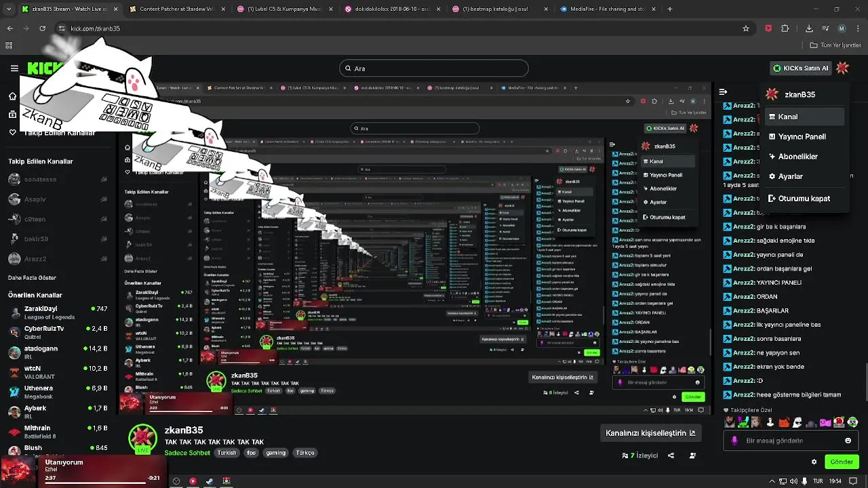Open the Kick hamburger menu
The image size is (868, 488).
[14, 68]
